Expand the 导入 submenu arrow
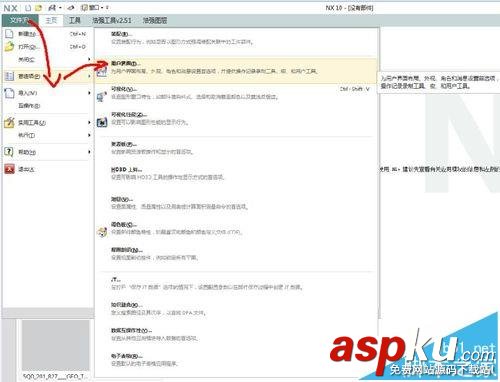 pos(89,93)
